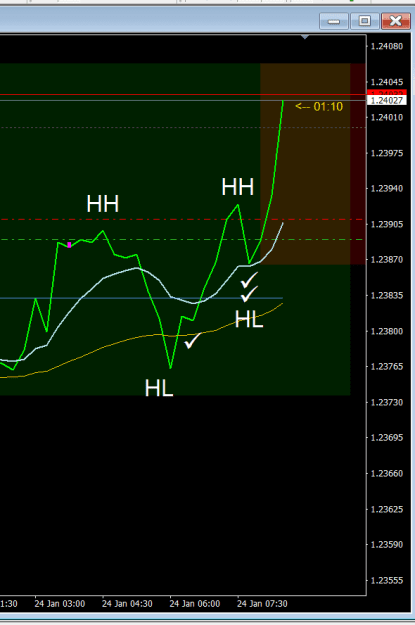Select the HH label above the earlier peak
Image resolution: width=415 pixels, height=625 pixels.
click(x=102, y=204)
